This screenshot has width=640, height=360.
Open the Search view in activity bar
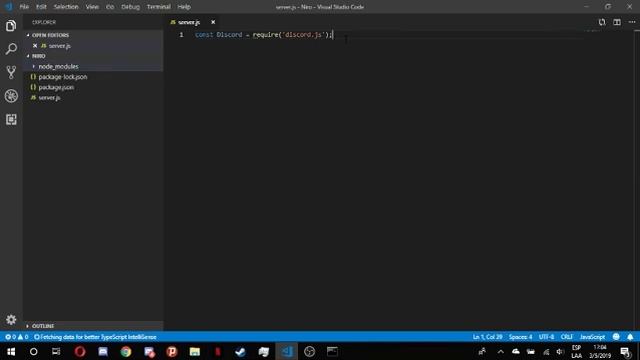[x=11, y=49]
